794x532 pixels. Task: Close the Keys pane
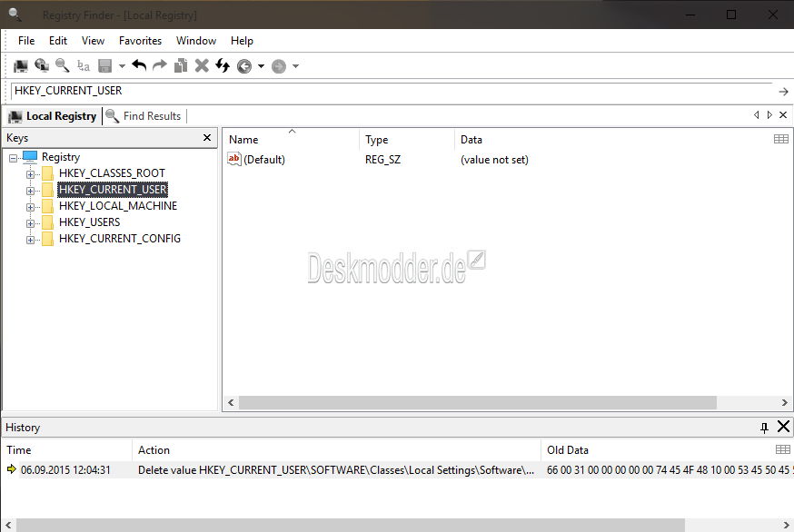click(206, 138)
